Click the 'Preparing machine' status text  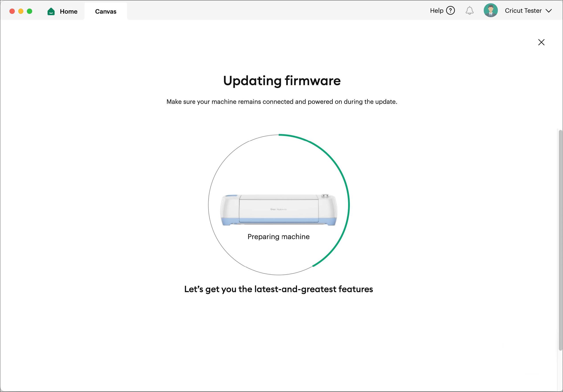click(279, 237)
